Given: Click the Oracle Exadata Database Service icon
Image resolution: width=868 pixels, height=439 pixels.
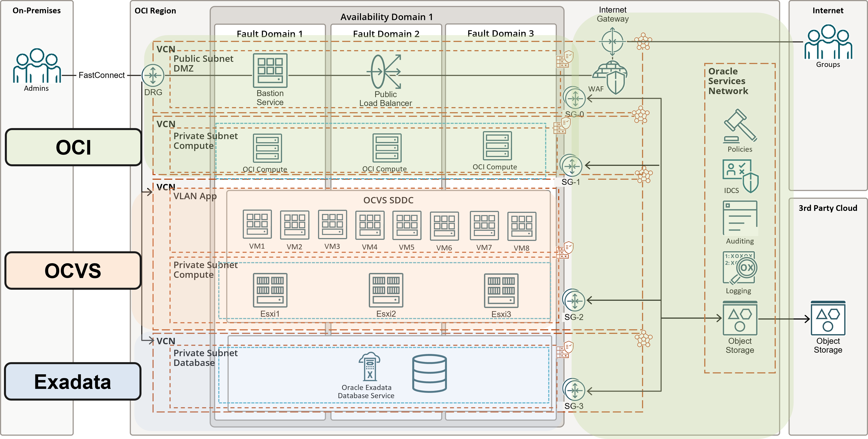Looking at the screenshot, I should [x=370, y=367].
